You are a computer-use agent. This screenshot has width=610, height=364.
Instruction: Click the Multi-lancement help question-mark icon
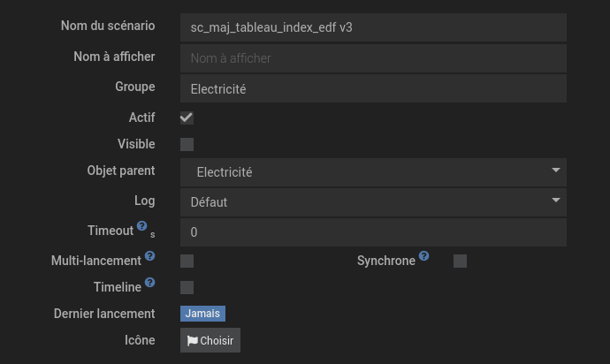pyautogui.click(x=149, y=256)
